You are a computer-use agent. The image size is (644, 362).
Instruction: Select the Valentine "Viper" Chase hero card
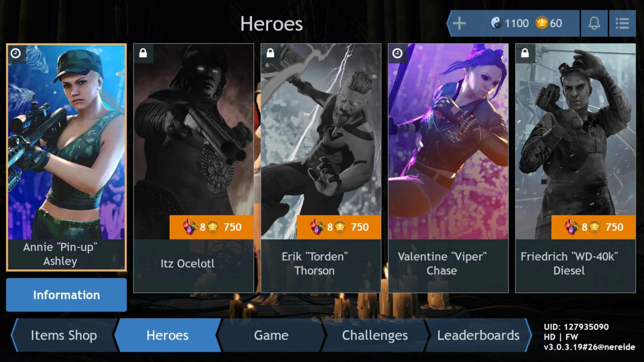point(448,168)
